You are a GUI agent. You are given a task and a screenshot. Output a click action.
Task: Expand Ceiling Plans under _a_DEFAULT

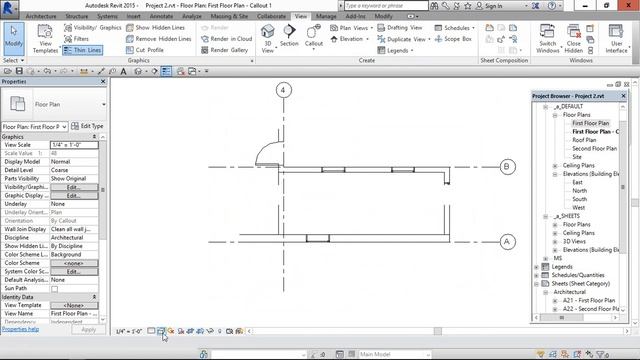pyautogui.click(x=555, y=166)
